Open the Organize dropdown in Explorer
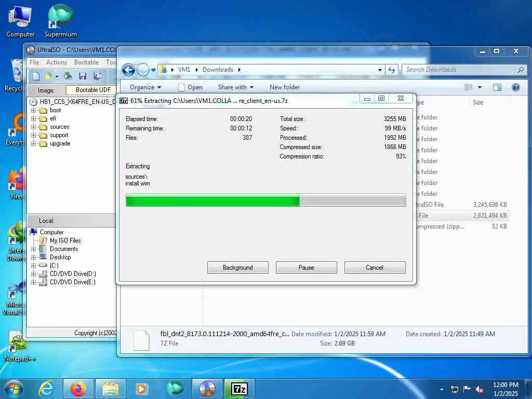Screen dimensions: 532x399 point(145,87)
